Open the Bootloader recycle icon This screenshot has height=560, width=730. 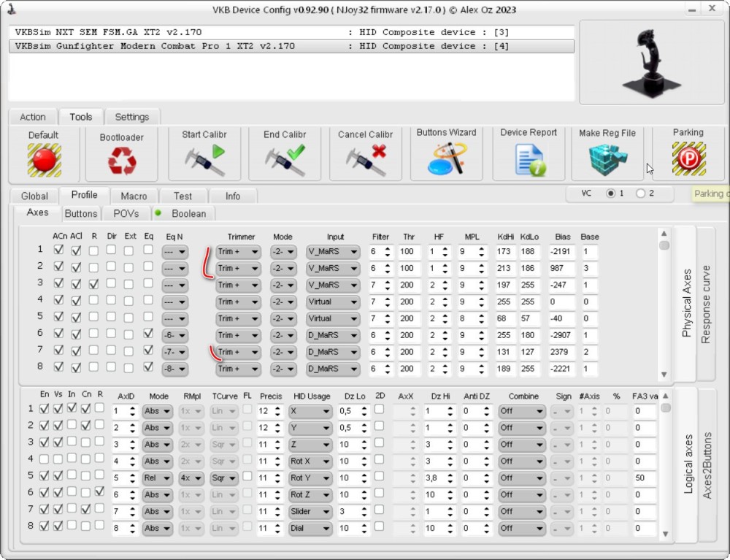(x=122, y=161)
